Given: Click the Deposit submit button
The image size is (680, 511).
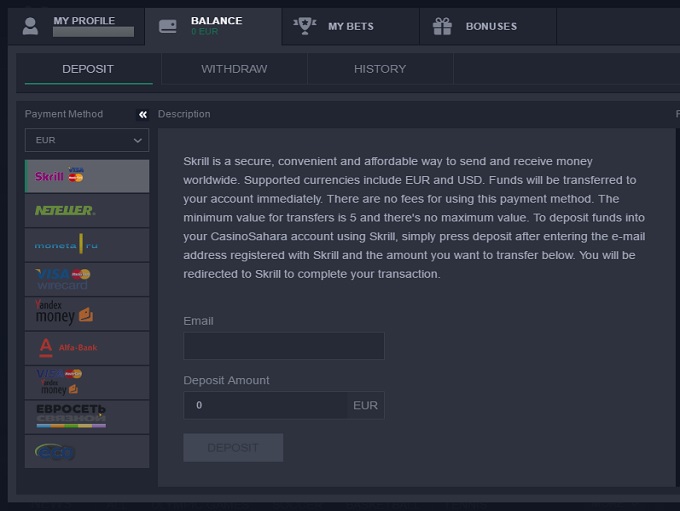Looking at the screenshot, I should pyautogui.click(x=233, y=448).
